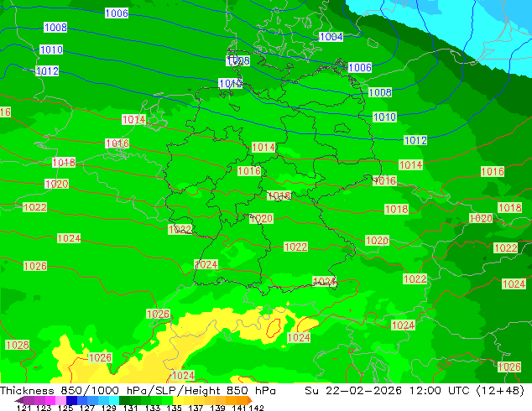Viewport: 532px width, 411px height.
Task: Select the bright yellow legend swatch at 135
Action: click(x=178, y=400)
